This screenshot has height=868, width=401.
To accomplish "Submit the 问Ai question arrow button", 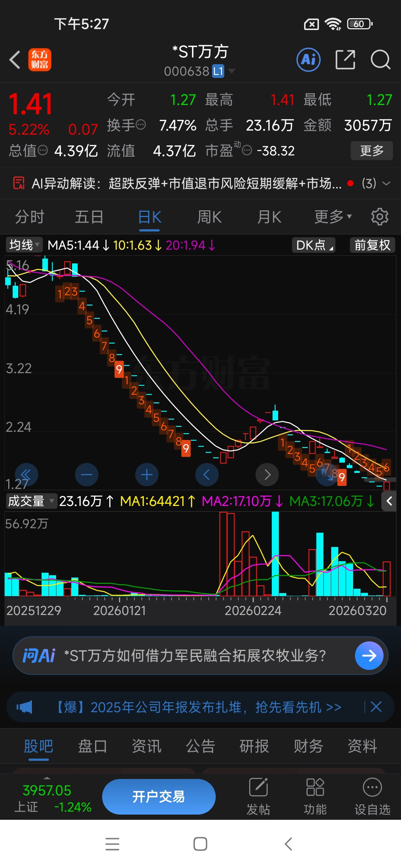I will (x=369, y=656).
